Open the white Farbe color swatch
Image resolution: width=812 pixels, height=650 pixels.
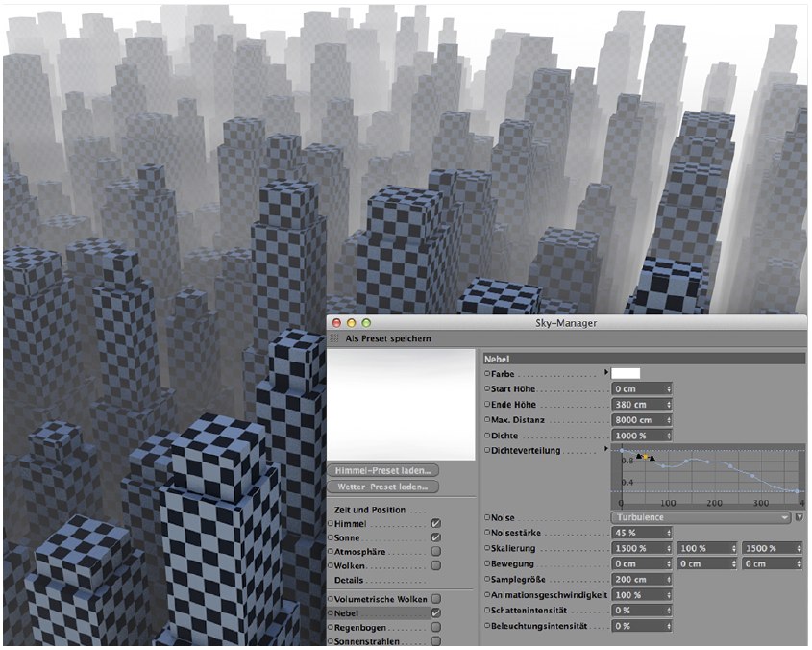pos(627,372)
